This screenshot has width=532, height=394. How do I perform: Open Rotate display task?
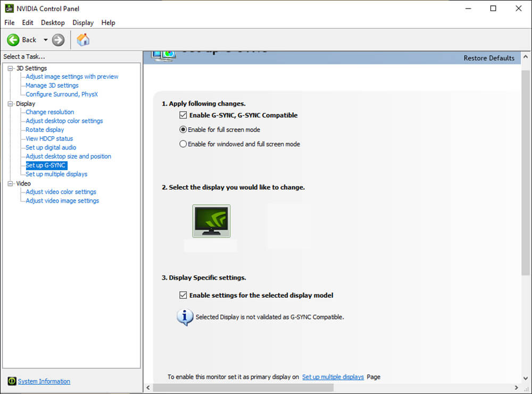(45, 130)
